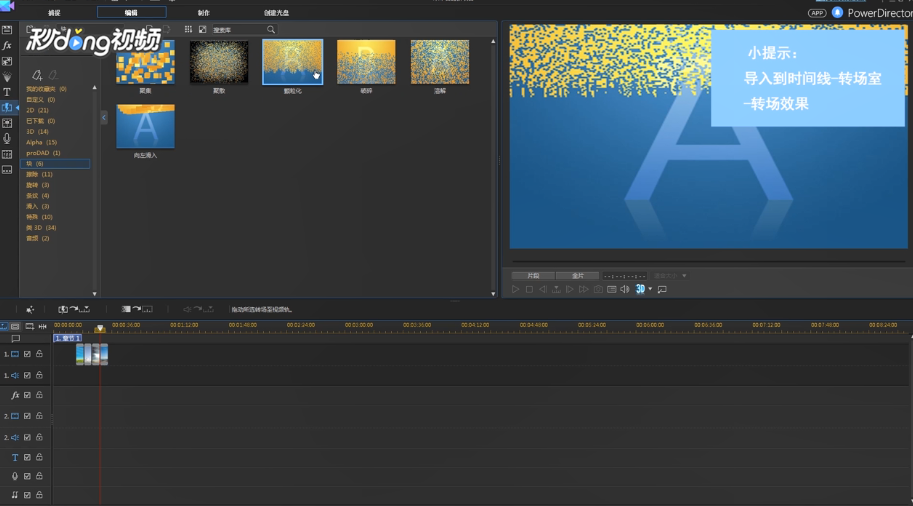
Task: Toggle enable checkbox for title track
Action: tap(27, 457)
